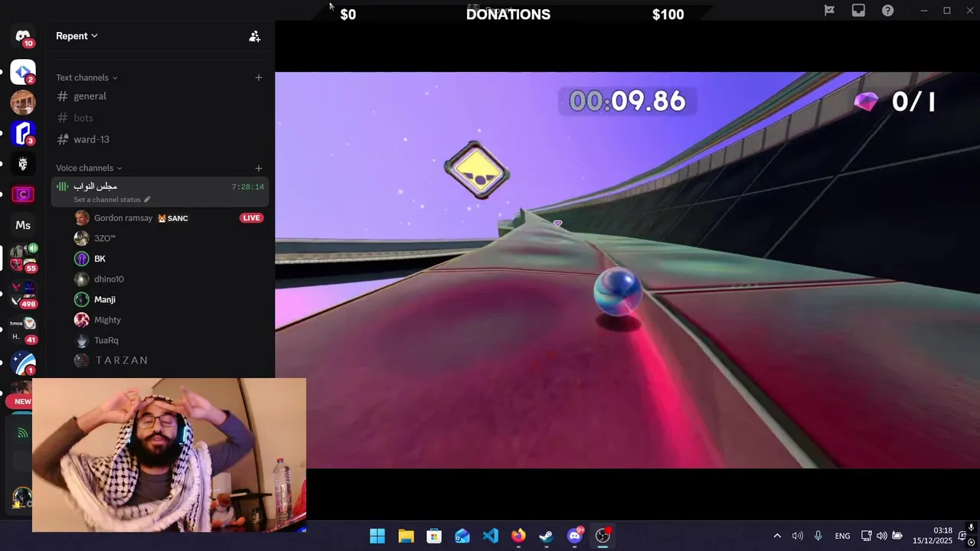Toggle taskbar microphone tray icon

[x=818, y=536]
